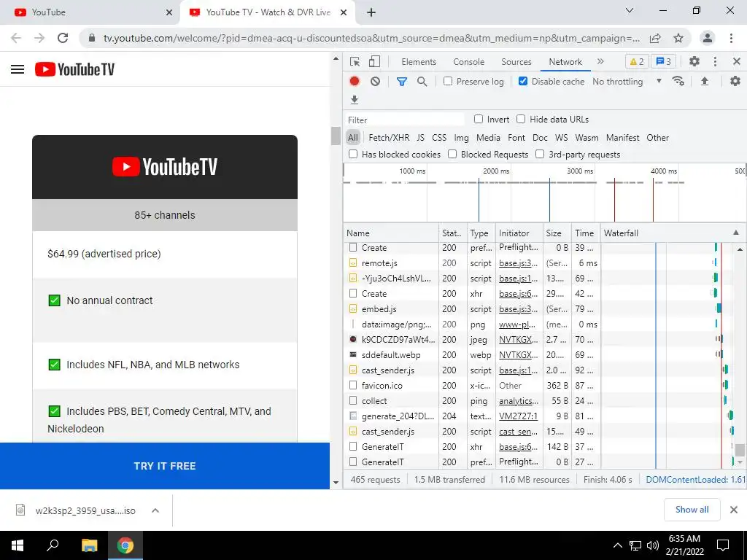Image resolution: width=747 pixels, height=560 pixels.
Task: Open the tab search dropdown in the title bar
Action: 630,10
